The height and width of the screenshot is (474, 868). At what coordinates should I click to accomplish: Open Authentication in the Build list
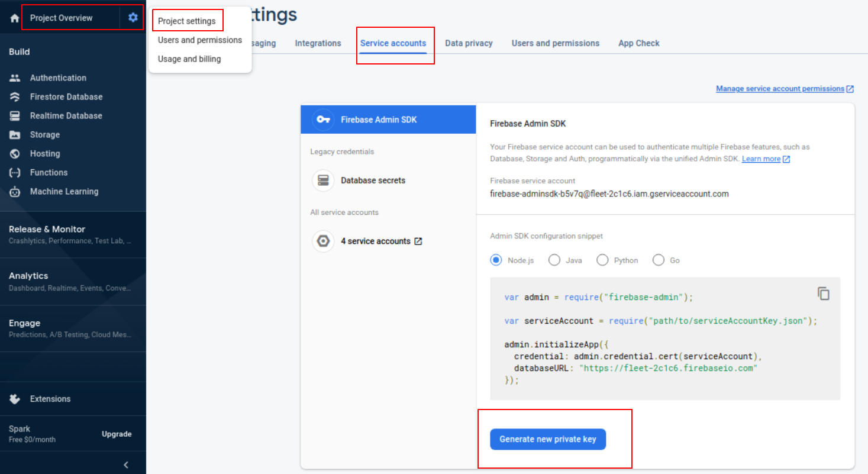[x=58, y=78]
